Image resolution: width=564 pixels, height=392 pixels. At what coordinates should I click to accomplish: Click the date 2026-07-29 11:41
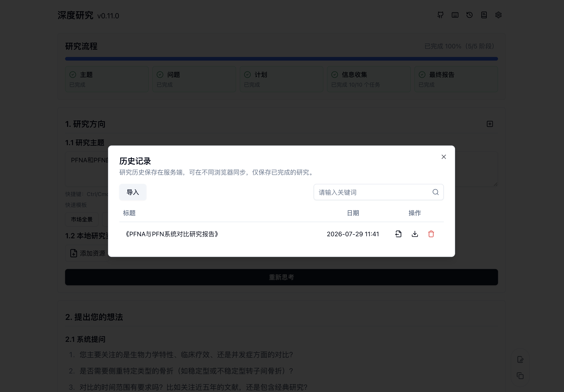tap(353, 234)
